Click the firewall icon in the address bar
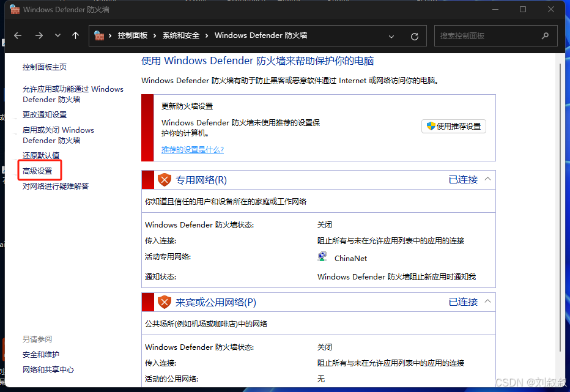The image size is (570, 392). click(x=99, y=35)
